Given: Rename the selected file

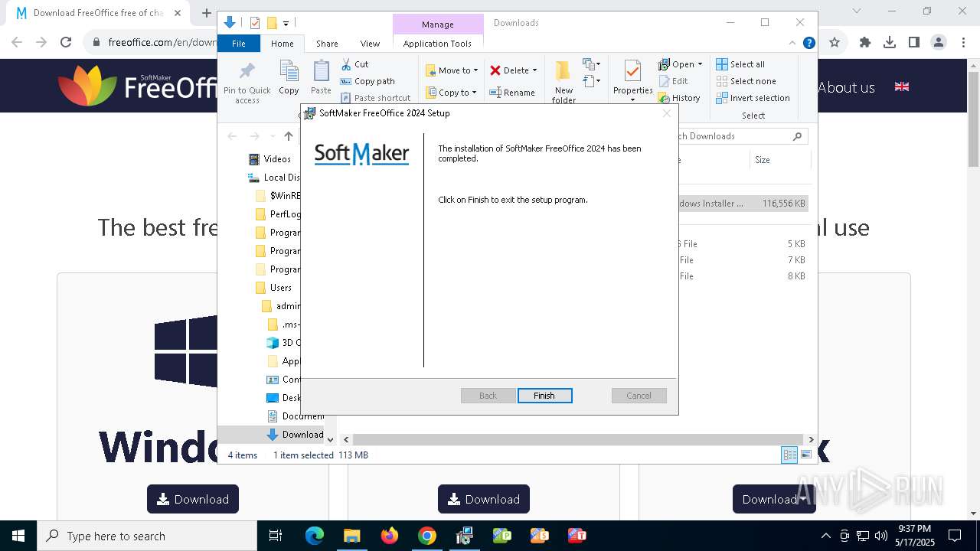Looking at the screenshot, I should coord(512,93).
